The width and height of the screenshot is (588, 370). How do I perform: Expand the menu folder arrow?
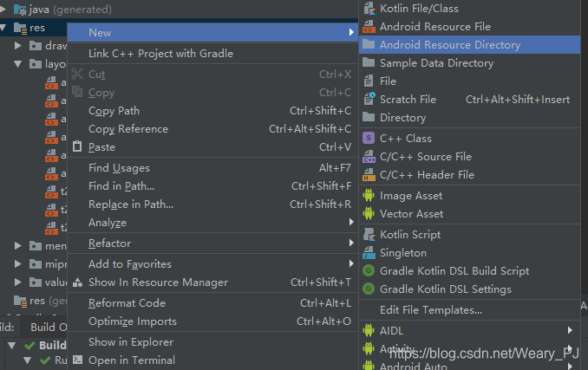coord(17,246)
